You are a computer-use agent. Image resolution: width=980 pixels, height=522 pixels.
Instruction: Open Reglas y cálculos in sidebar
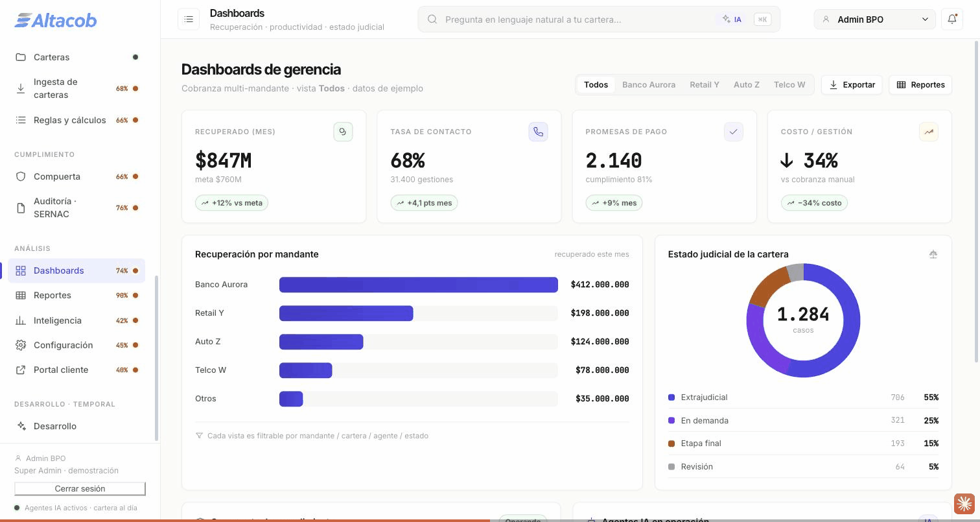tap(76, 120)
